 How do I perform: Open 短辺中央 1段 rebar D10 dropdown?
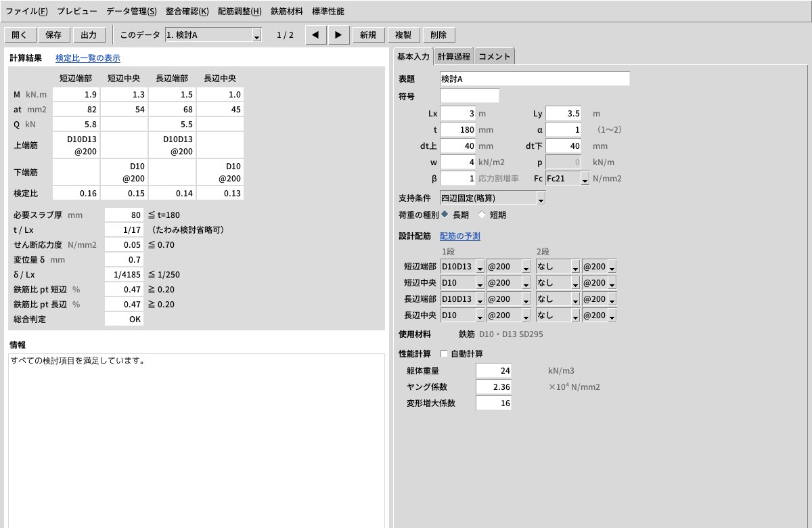(462, 283)
